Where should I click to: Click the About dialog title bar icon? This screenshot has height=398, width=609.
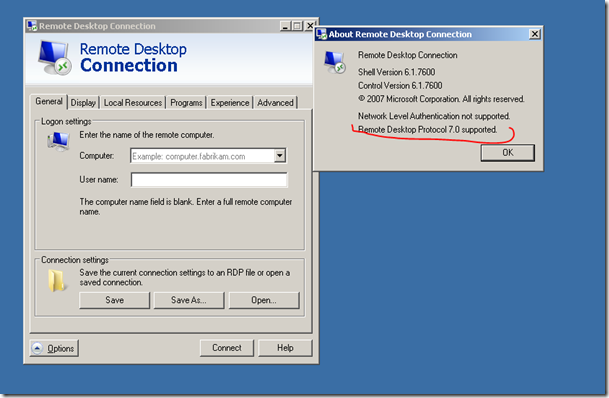click(x=321, y=34)
